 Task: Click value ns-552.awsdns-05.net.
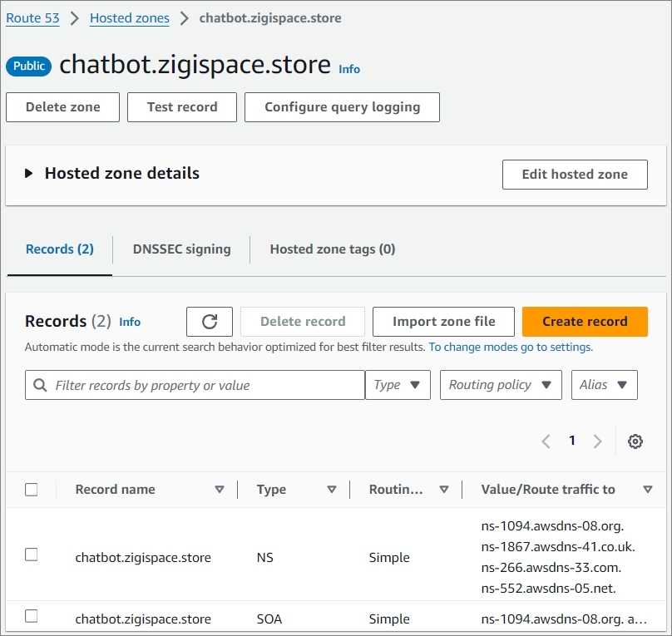click(549, 589)
